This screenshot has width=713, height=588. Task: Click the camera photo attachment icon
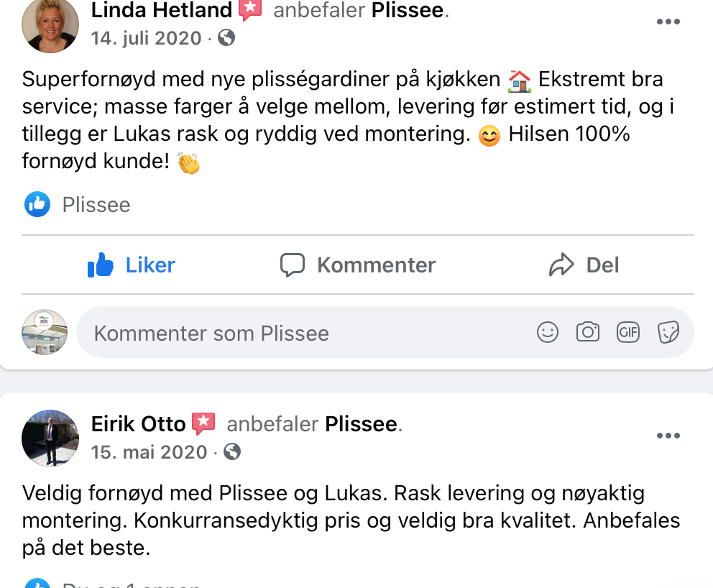[588, 332]
